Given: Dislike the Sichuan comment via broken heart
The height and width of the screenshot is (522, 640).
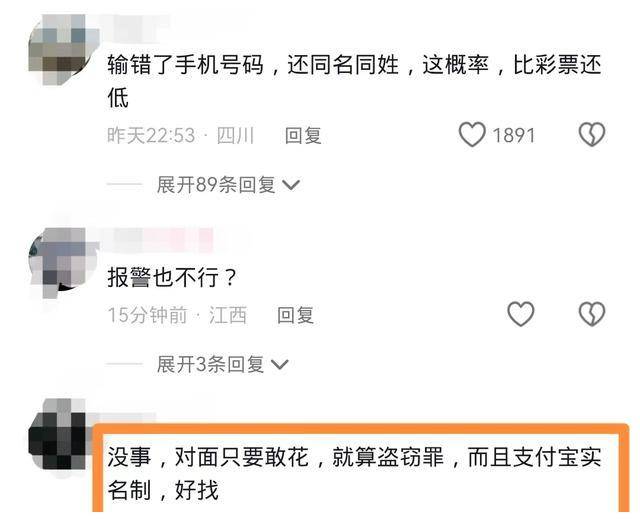Looking at the screenshot, I should (x=592, y=135).
